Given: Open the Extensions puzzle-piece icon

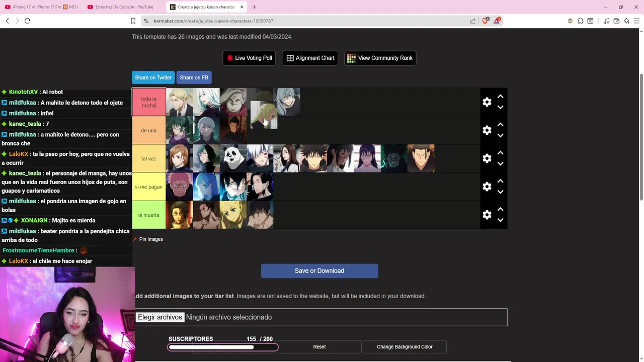Looking at the screenshot, I should 580,21.
